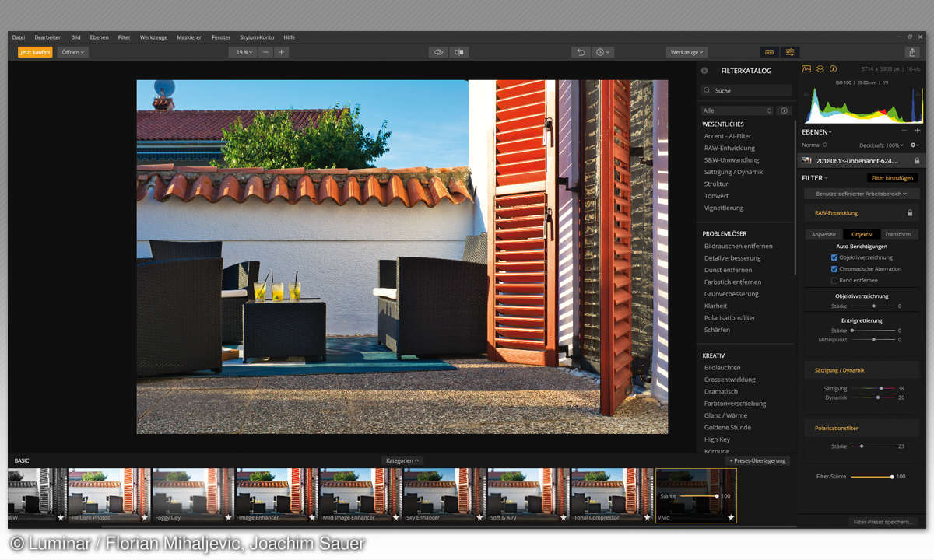The height and width of the screenshot is (560, 934).
Task: Close the Filterkatalog panel
Action: click(x=704, y=71)
